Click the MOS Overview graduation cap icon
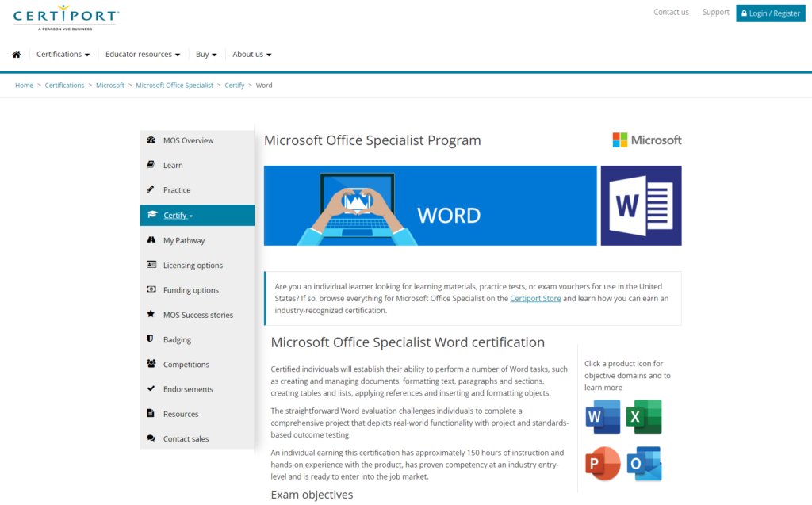The height and width of the screenshot is (505, 812). (151, 140)
